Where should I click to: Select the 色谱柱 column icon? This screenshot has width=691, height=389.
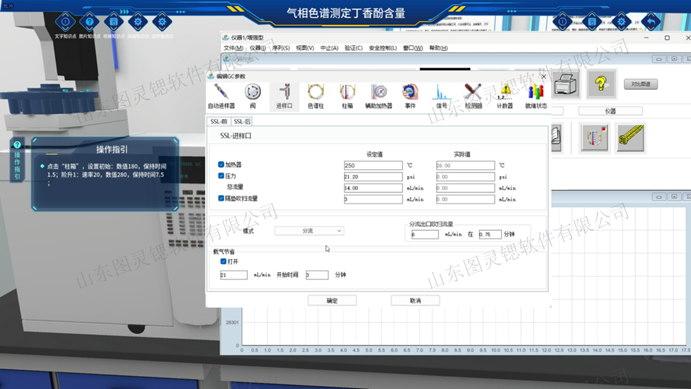pos(316,96)
